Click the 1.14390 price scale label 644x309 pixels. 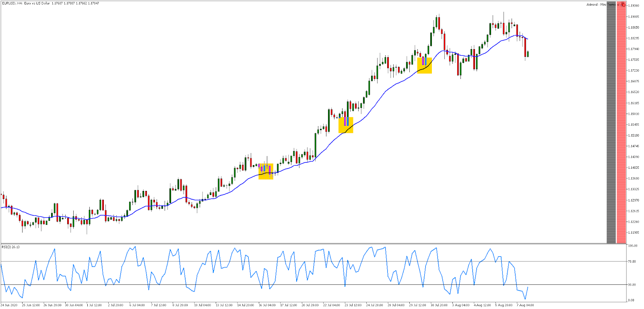pyautogui.click(x=634, y=157)
